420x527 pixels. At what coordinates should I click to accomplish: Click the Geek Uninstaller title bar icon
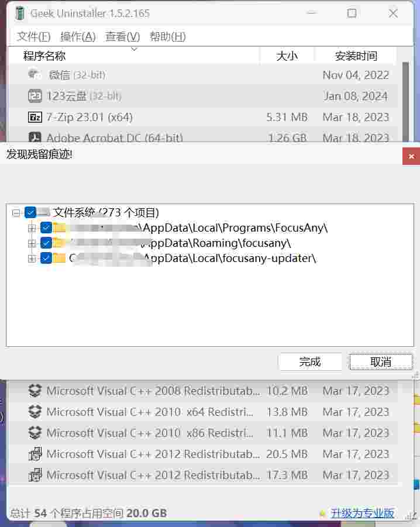20,13
